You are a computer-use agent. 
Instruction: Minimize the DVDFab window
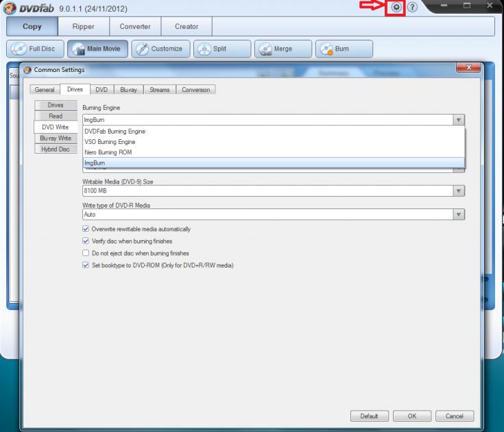444,5
